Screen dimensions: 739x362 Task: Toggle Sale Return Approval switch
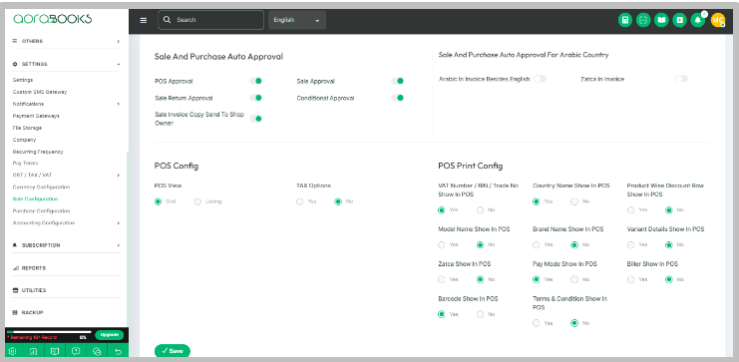click(256, 98)
